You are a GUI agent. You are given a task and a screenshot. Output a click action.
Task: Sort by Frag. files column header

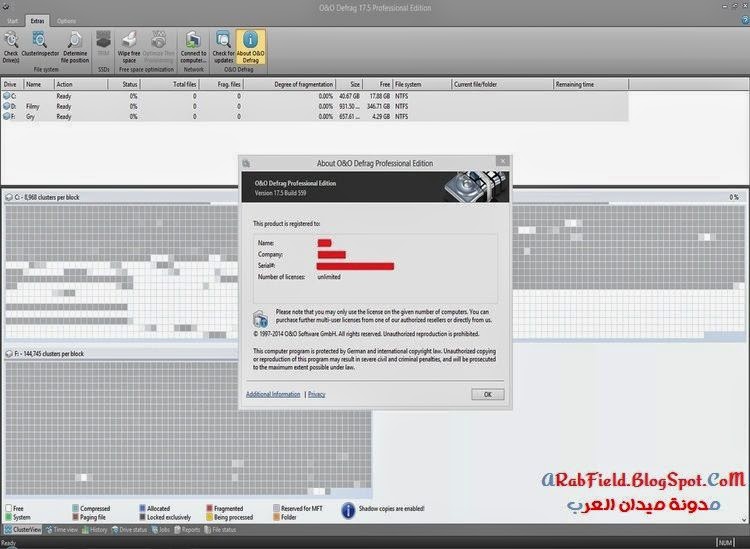[x=221, y=85]
